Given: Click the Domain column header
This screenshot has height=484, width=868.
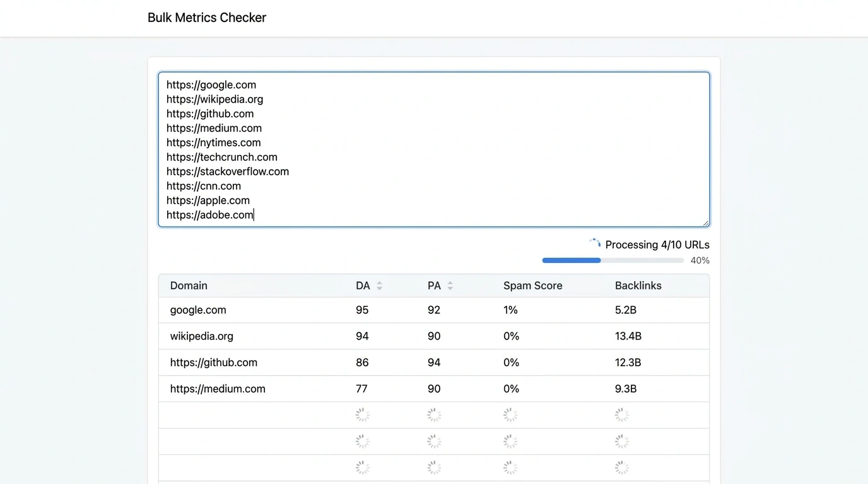Looking at the screenshot, I should click(189, 285).
